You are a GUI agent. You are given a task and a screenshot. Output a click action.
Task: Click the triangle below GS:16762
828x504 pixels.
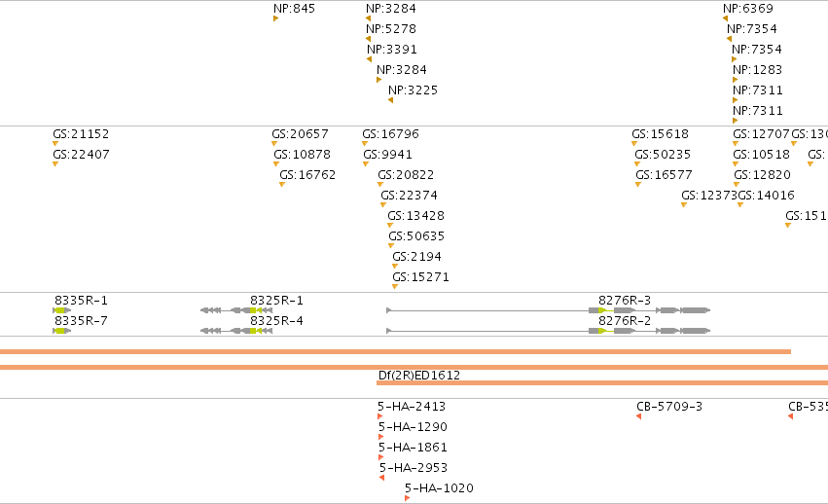[x=282, y=184]
